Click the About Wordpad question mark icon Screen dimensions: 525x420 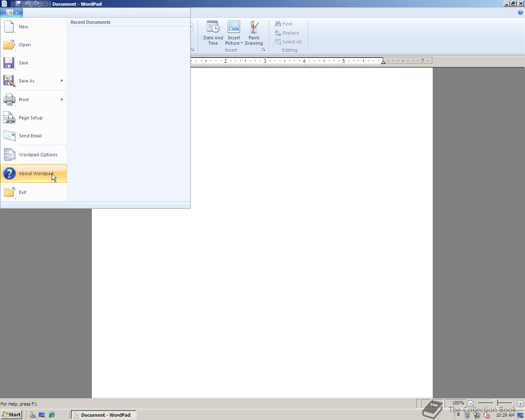tap(9, 173)
